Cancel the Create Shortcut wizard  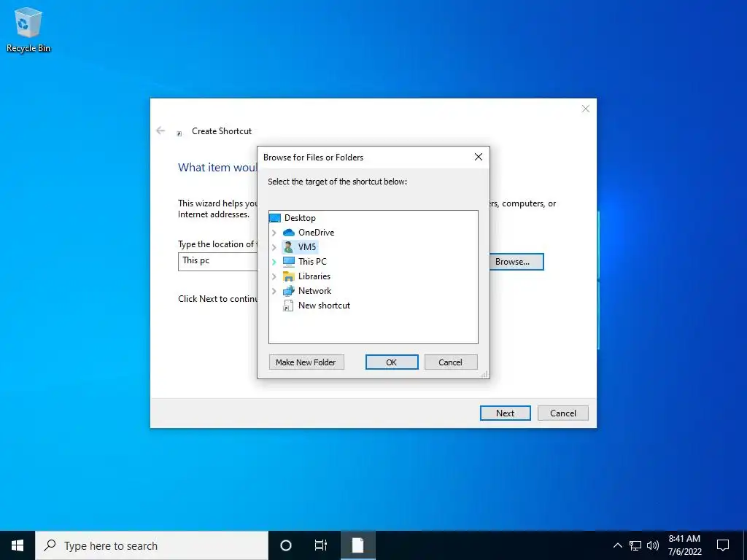point(563,413)
